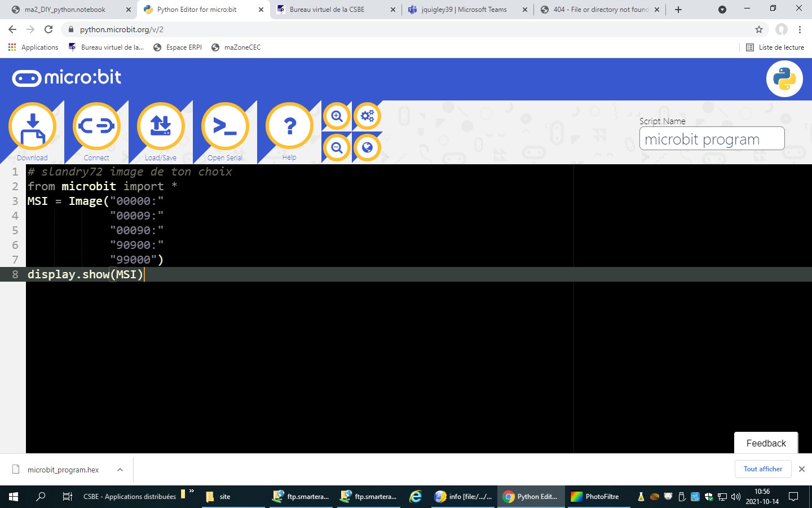Open the downloaded microbit_program.hex file
Screen dimensions: 812x508
point(63,470)
